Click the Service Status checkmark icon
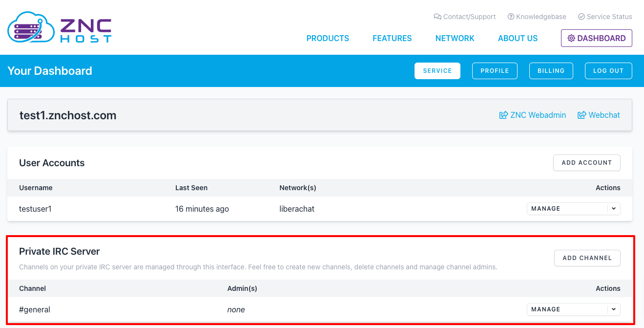644x328 pixels. click(x=581, y=17)
